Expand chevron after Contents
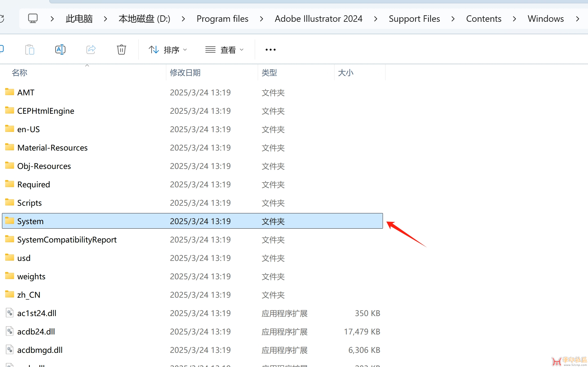This screenshot has height=367, width=588. pos(514,19)
